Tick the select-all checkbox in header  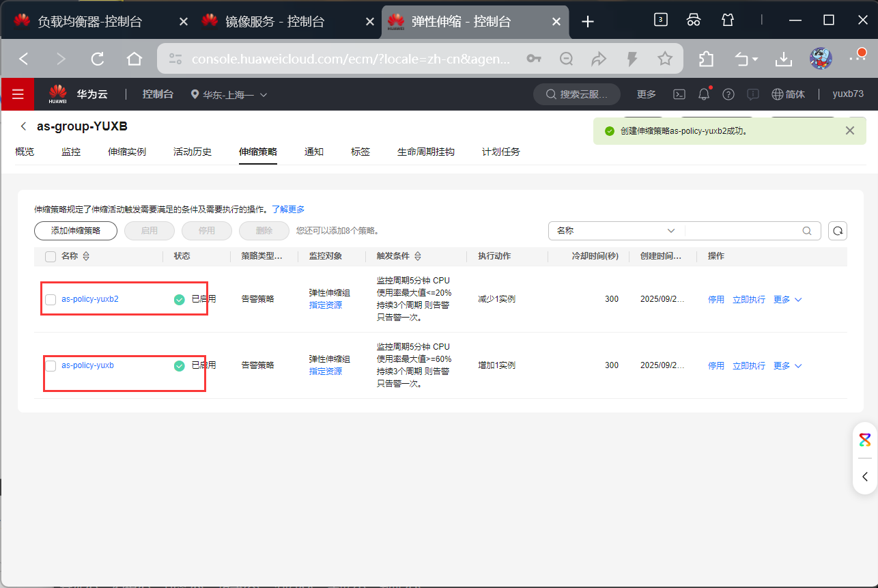[51, 257]
